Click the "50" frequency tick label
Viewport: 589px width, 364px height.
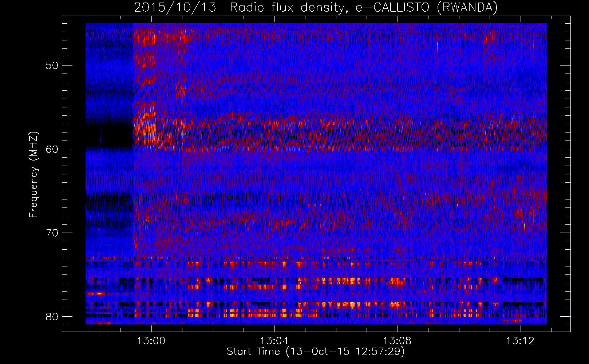point(52,66)
